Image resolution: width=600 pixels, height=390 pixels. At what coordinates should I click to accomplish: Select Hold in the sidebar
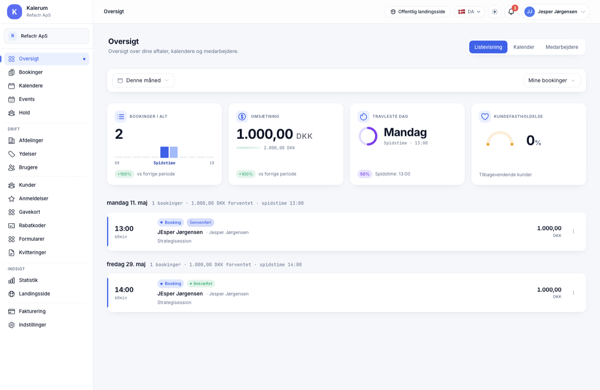46,113
